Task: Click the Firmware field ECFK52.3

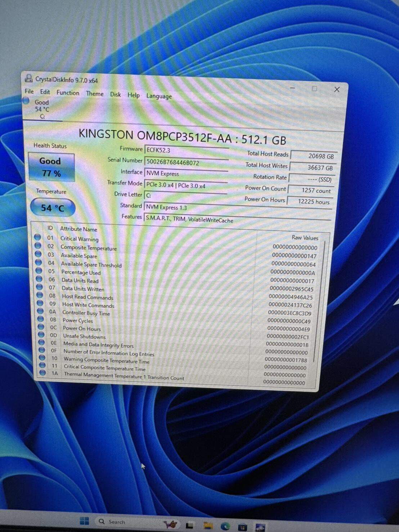Action: tap(187, 151)
